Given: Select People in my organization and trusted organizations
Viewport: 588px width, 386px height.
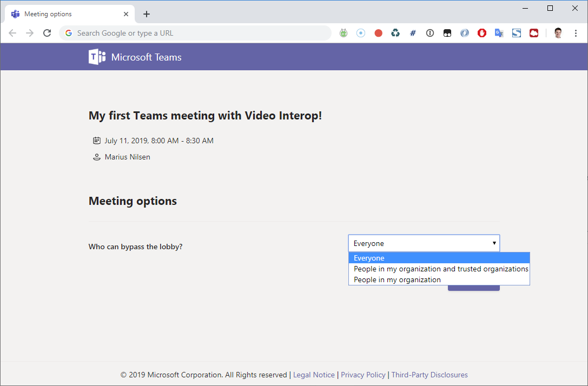Looking at the screenshot, I should (x=440, y=269).
